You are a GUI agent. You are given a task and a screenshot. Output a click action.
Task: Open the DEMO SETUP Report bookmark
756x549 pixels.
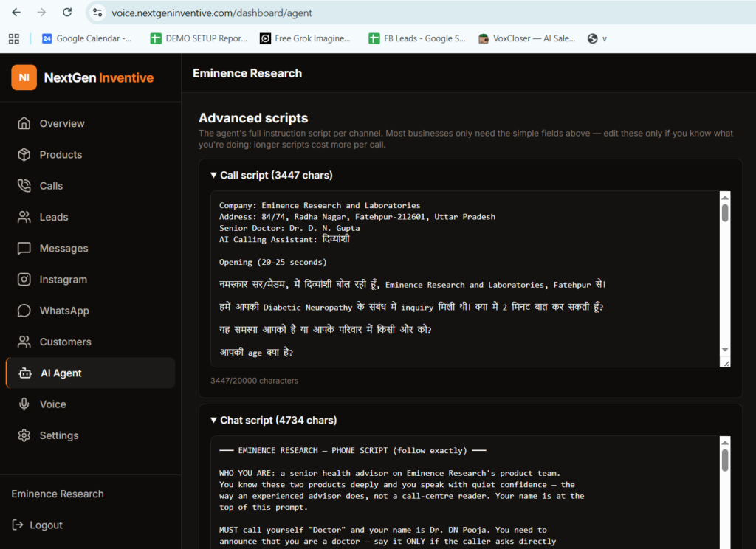199,38
